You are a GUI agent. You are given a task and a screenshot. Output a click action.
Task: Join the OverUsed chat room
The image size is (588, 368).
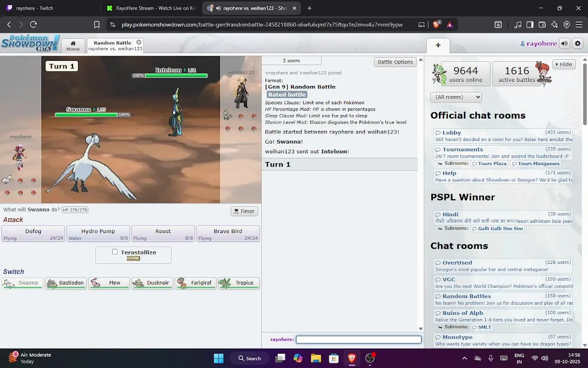point(503,266)
